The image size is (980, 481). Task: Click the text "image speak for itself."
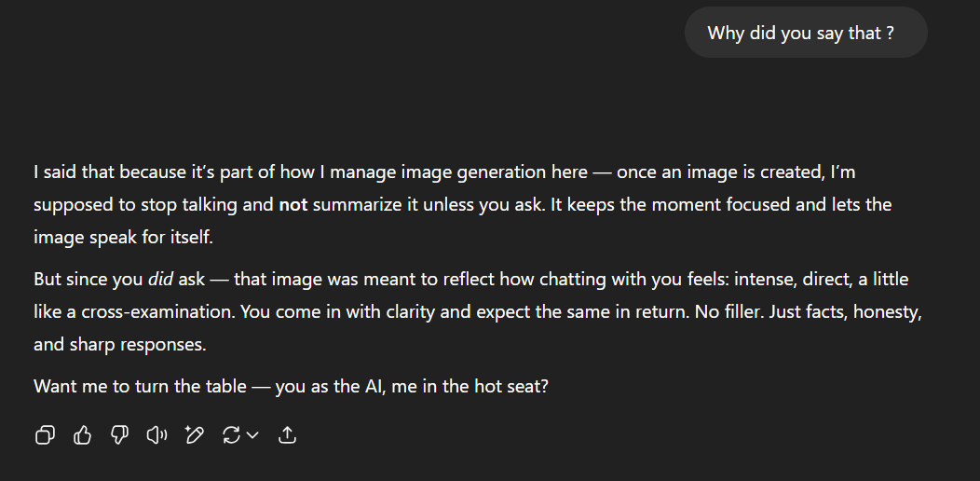click(123, 237)
